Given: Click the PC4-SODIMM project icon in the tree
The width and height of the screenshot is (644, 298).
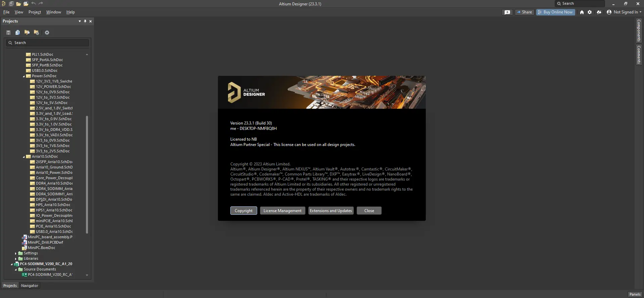Looking at the screenshot, I should (16, 264).
